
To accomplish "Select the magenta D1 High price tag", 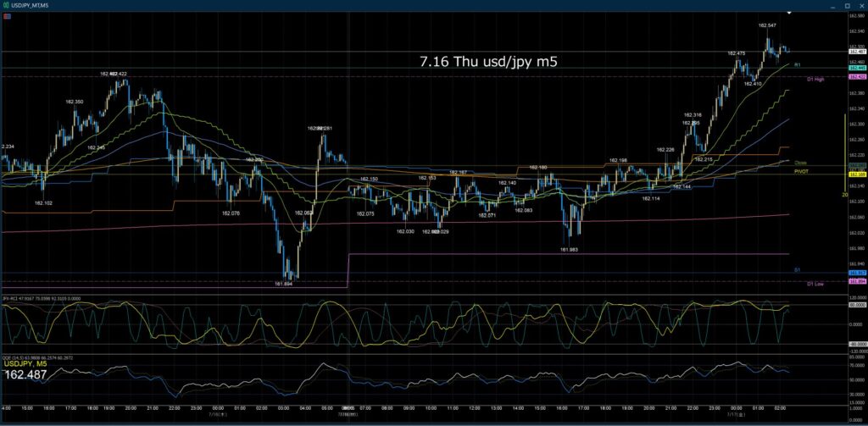I will (x=857, y=76).
